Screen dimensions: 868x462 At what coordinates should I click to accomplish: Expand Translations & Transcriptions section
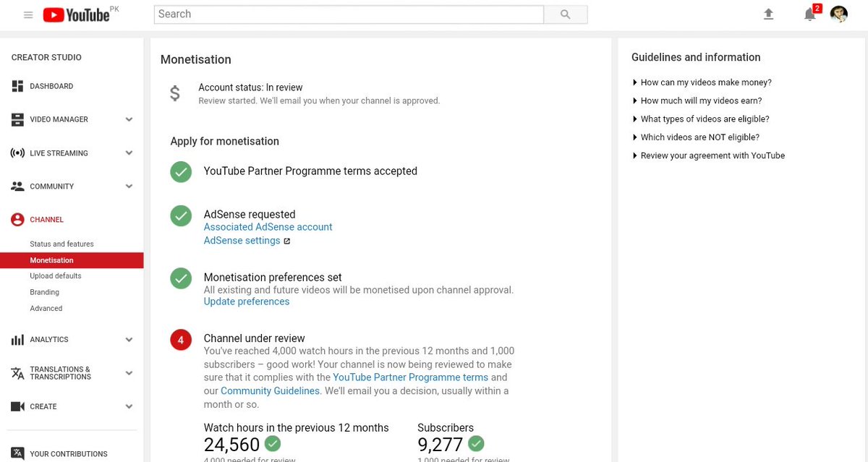(129, 373)
